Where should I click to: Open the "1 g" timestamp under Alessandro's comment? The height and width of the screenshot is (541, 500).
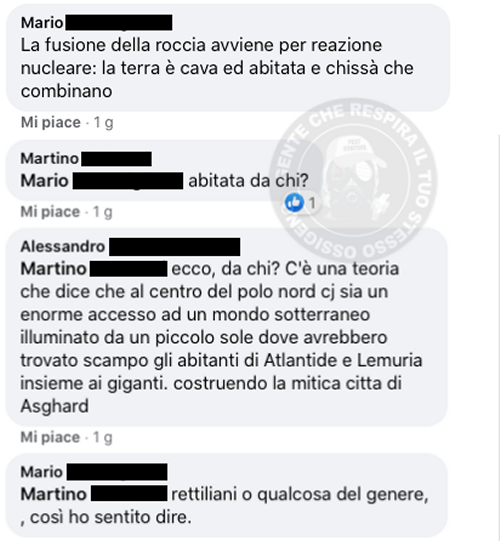(102, 437)
